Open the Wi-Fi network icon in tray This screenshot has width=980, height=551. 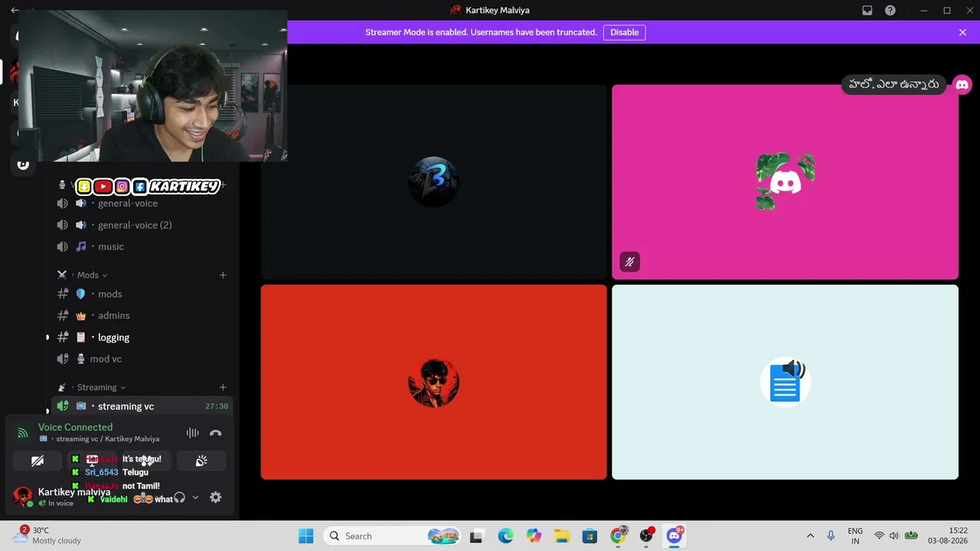879,536
